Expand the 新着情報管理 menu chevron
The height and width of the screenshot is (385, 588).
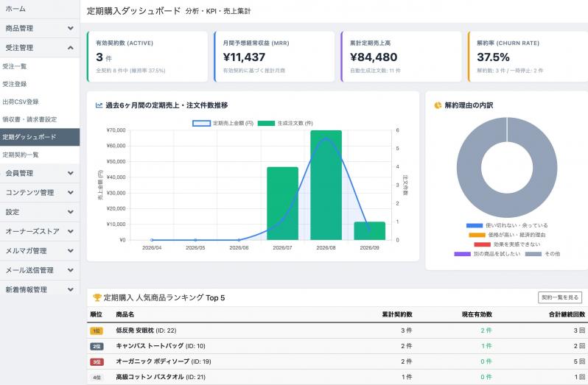71,289
